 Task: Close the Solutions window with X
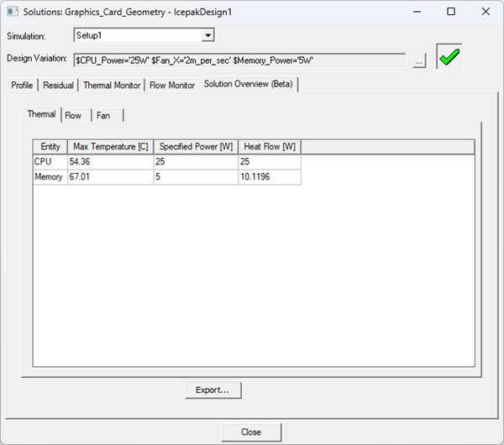click(486, 12)
